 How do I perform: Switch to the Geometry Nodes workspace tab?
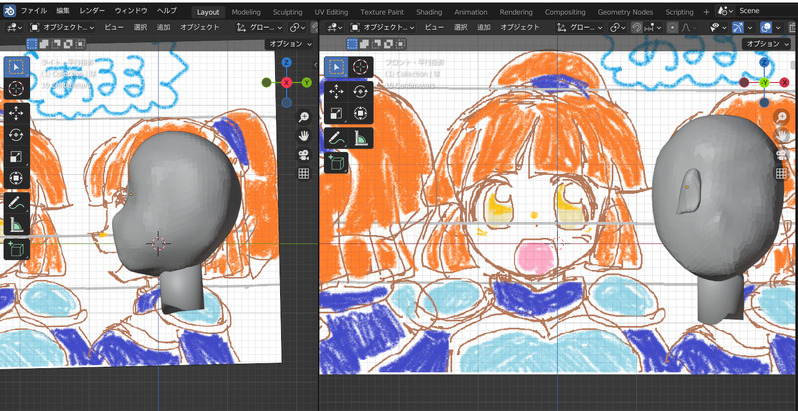pyautogui.click(x=625, y=12)
